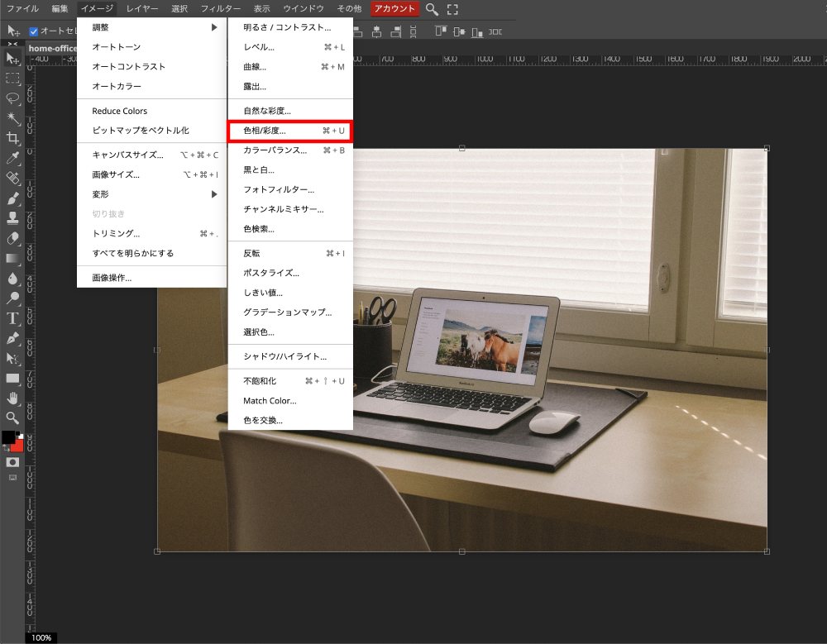Select the Gradient tool

point(12,258)
